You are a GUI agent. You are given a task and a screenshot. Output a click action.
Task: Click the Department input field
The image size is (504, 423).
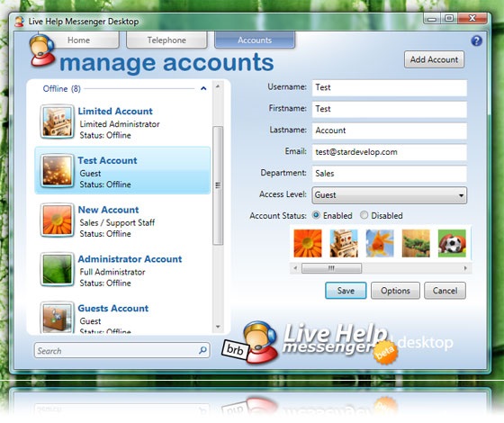(389, 174)
